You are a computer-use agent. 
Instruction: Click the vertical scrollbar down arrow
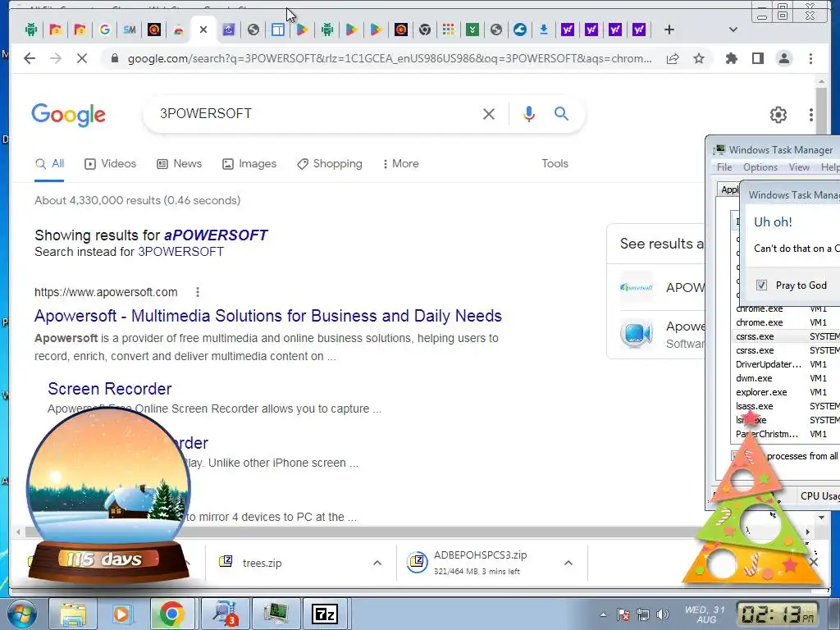(821, 518)
